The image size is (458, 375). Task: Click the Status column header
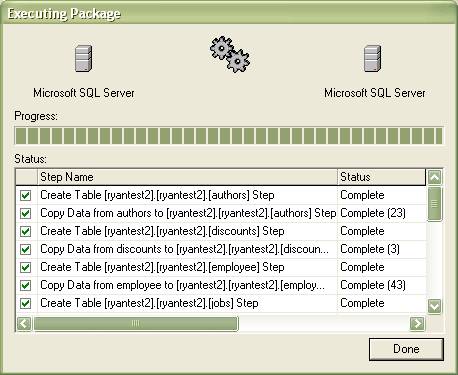(381, 177)
